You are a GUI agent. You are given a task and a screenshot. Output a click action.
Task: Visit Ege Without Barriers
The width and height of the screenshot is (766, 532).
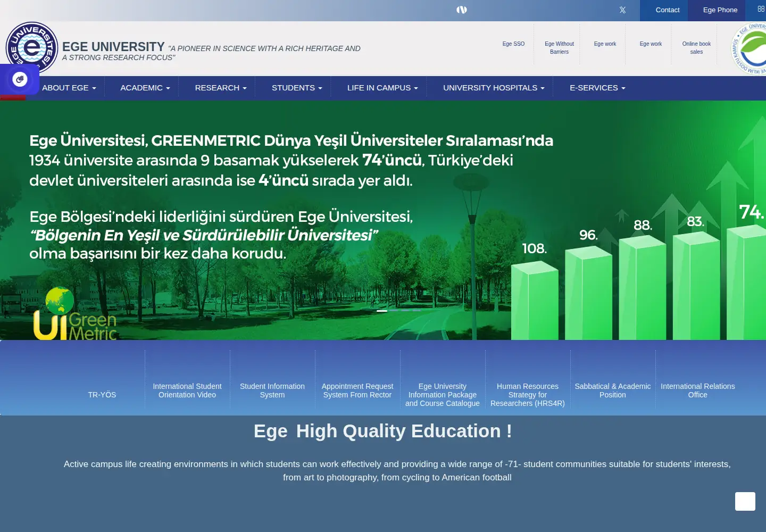tap(559, 48)
